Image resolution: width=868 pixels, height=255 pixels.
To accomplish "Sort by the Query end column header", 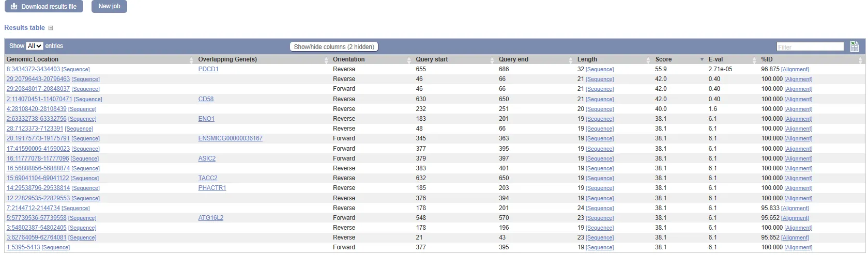I will tap(513, 59).
